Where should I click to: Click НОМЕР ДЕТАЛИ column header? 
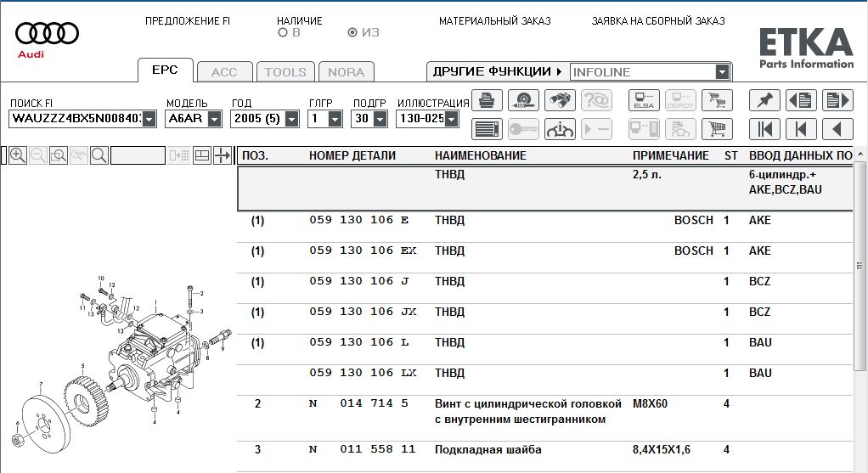click(x=352, y=156)
